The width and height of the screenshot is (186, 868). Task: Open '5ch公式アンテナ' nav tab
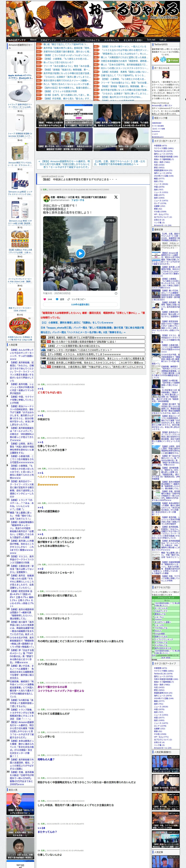pos(17,40)
